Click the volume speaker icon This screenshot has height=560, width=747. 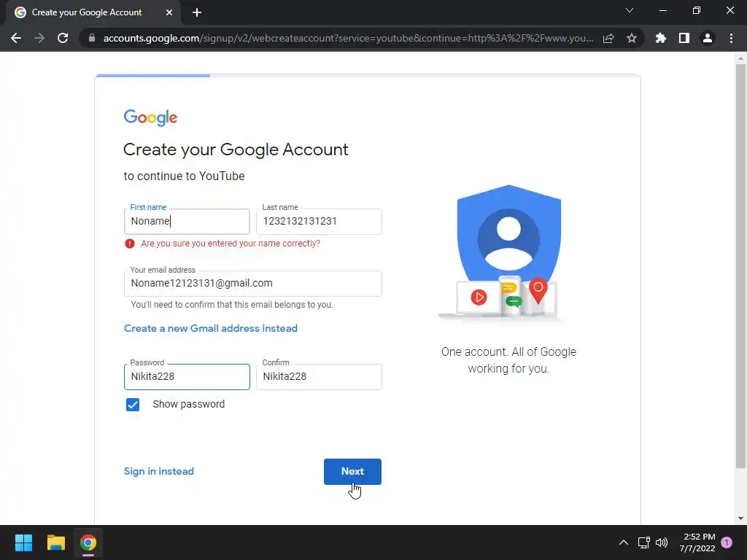tap(662, 542)
